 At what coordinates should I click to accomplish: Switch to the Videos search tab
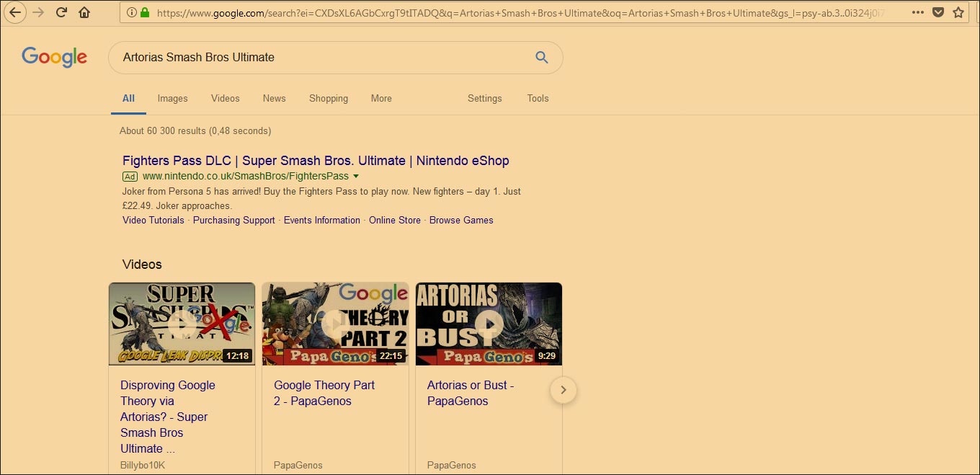coord(225,98)
